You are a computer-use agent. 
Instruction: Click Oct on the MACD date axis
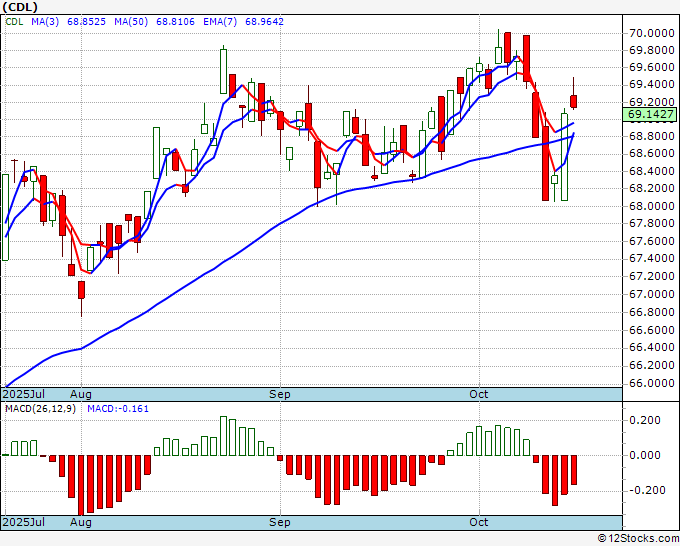pyautogui.click(x=479, y=522)
